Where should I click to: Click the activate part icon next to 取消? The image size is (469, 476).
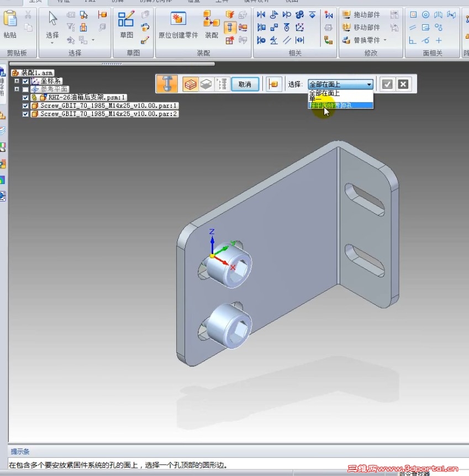tap(273, 84)
